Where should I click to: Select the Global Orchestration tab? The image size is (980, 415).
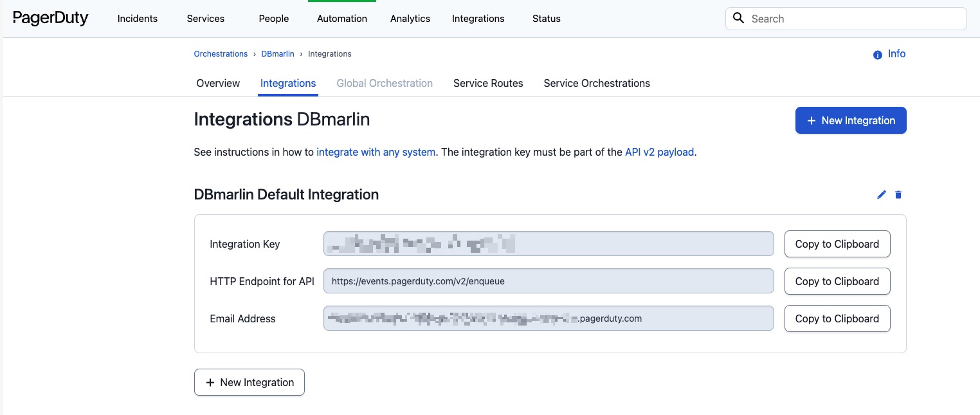pyautogui.click(x=385, y=83)
